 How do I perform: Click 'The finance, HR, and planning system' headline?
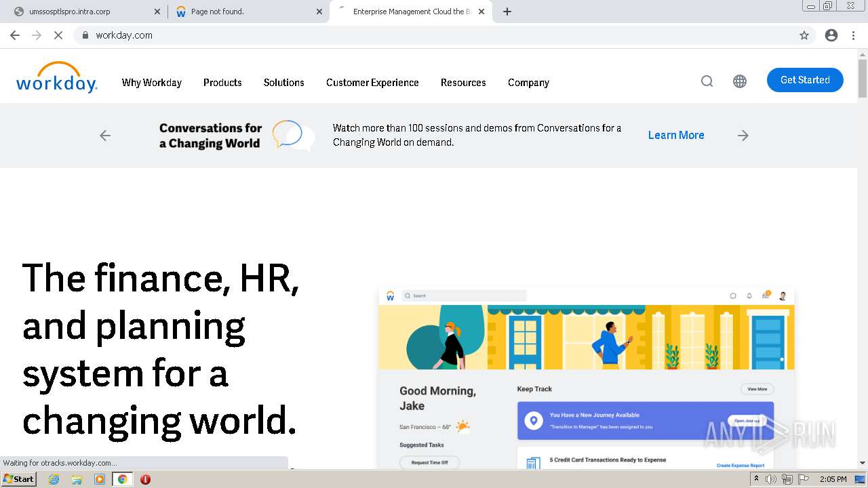[161, 349]
